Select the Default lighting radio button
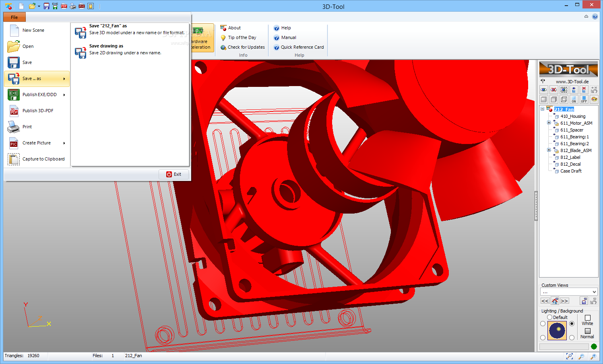Screen dimensions: 603x364 click(549, 317)
